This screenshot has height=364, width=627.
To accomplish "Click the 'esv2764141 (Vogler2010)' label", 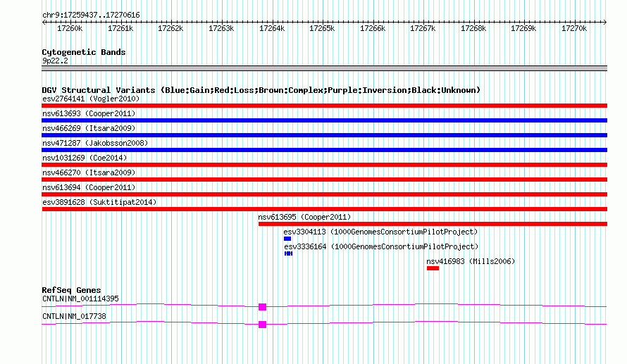I will pos(91,99).
